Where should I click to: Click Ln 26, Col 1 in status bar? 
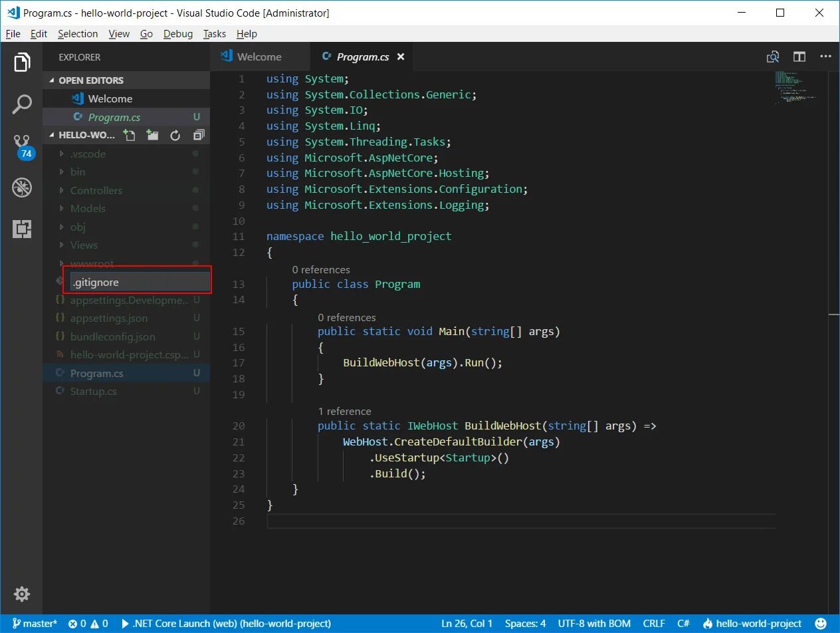point(467,624)
